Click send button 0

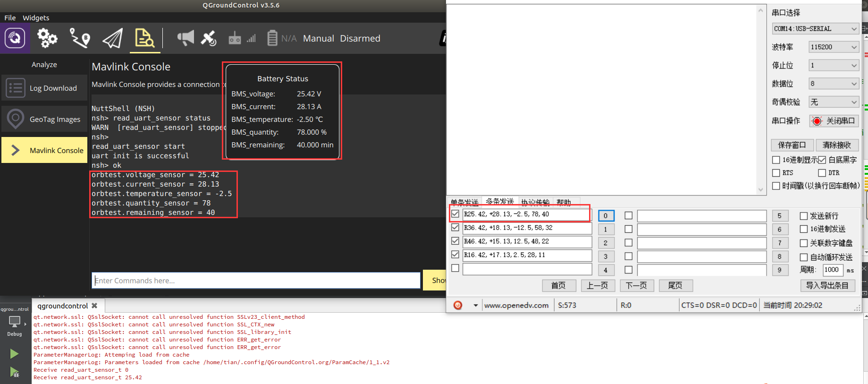point(606,216)
